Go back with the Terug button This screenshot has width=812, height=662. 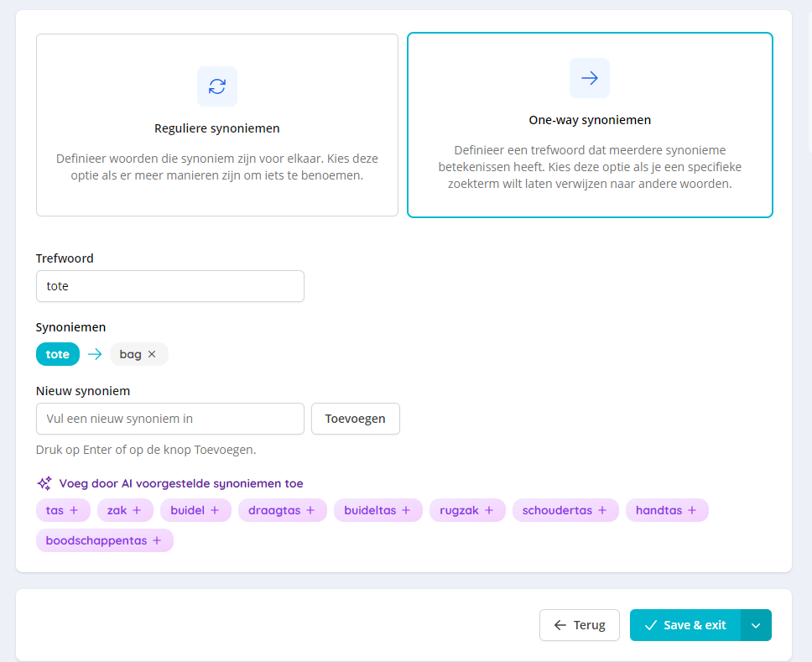point(579,625)
